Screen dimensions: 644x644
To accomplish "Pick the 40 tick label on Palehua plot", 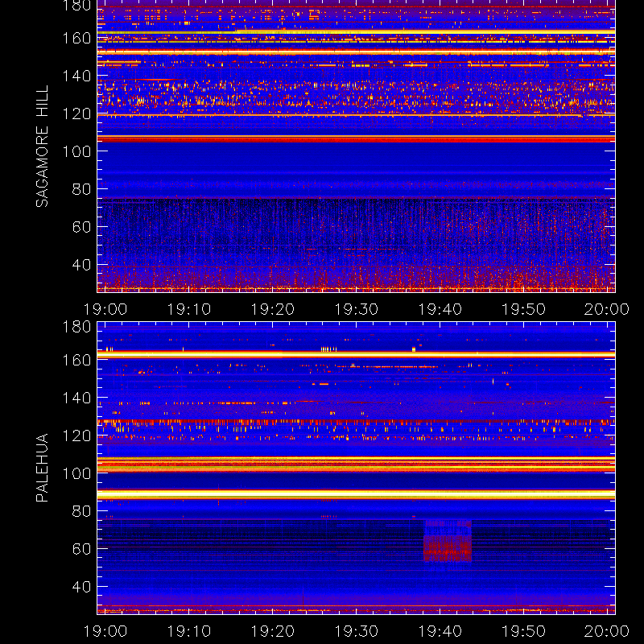I will 81,587.
